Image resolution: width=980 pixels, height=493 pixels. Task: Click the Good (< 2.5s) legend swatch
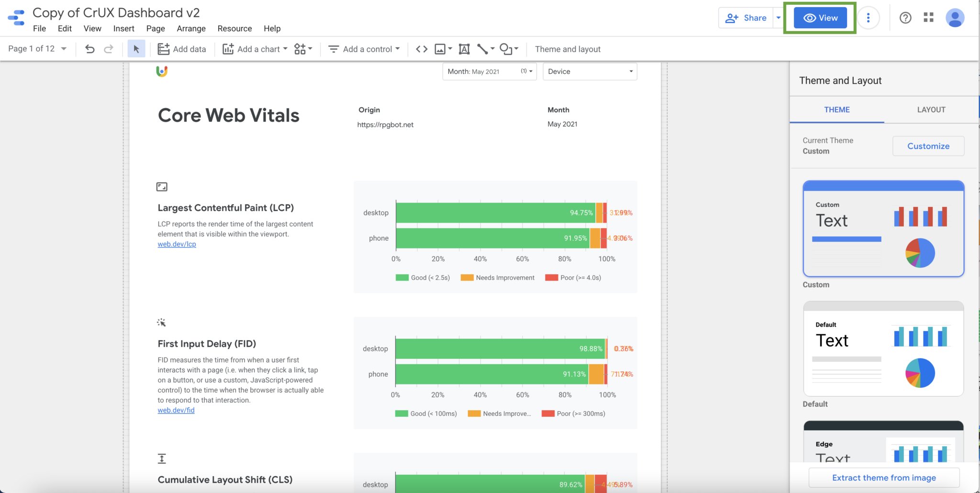coord(402,278)
